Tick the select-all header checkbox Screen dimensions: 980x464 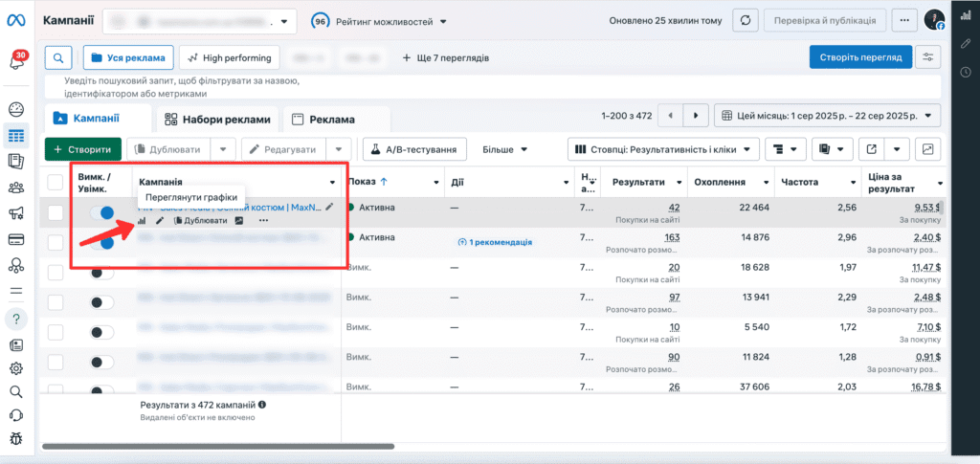tap(56, 182)
